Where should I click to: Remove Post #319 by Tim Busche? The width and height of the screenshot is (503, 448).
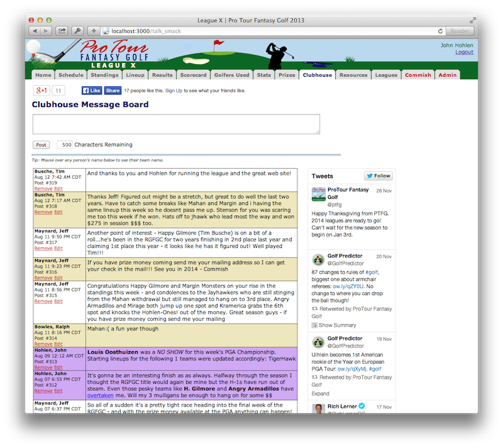[43, 189]
